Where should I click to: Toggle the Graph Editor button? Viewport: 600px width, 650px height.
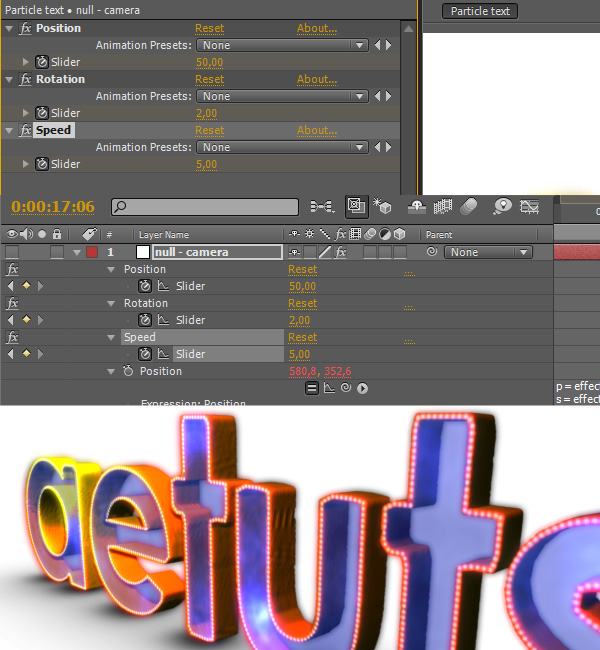[x=530, y=206]
